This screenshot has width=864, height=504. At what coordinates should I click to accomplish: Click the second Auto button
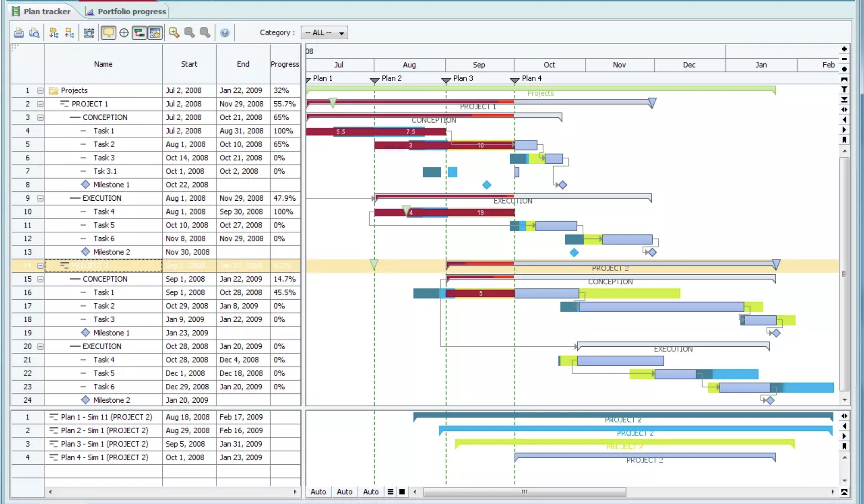pos(345,492)
